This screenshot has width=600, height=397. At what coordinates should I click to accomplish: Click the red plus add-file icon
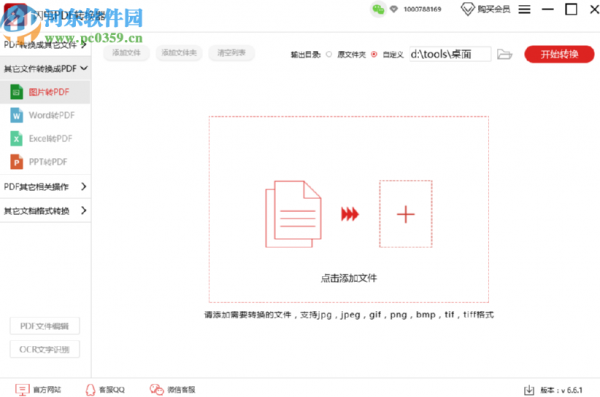coord(406,214)
